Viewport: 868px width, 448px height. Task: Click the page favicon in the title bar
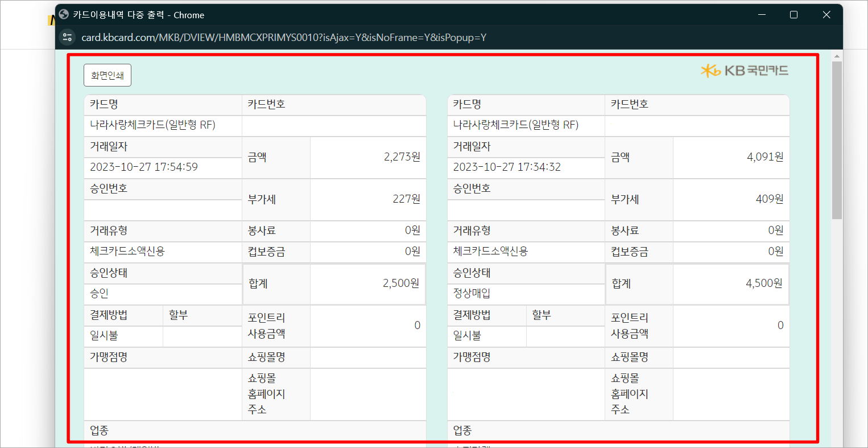point(64,15)
